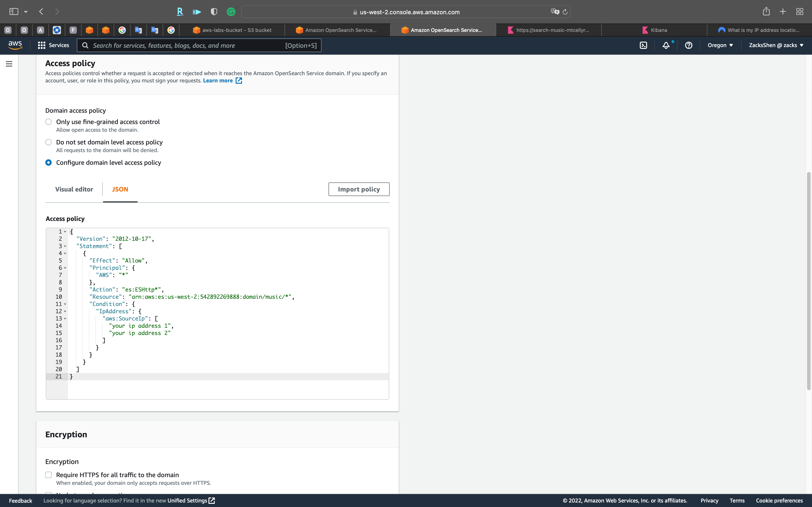812x507 pixels.
Task: Enable Require HTTPS for all traffic
Action: click(x=48, y=474)
